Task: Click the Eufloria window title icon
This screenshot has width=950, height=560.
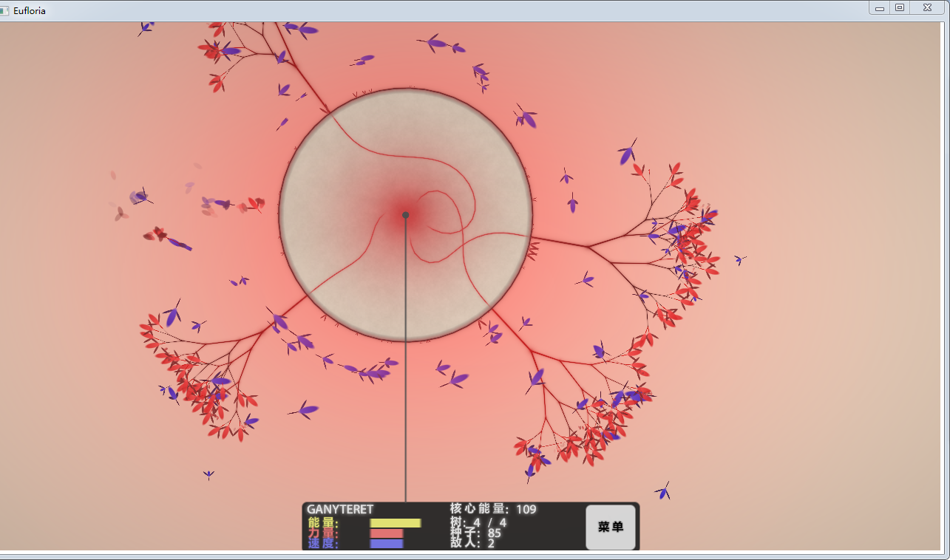Action: [5, 10]
